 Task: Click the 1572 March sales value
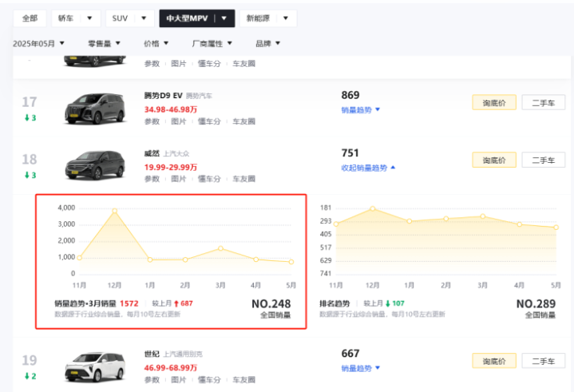coord(129,303)
